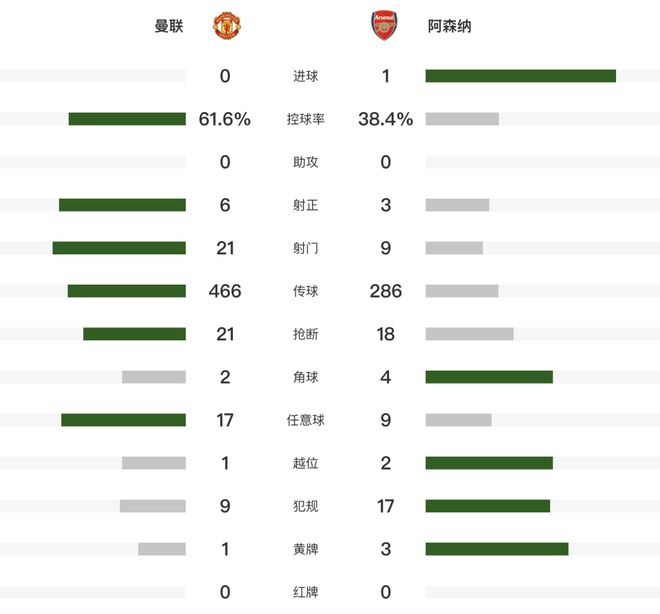Screen dimensions: 660x614
Task: Click the Arsenal club crest
Action: click(384, 26)
